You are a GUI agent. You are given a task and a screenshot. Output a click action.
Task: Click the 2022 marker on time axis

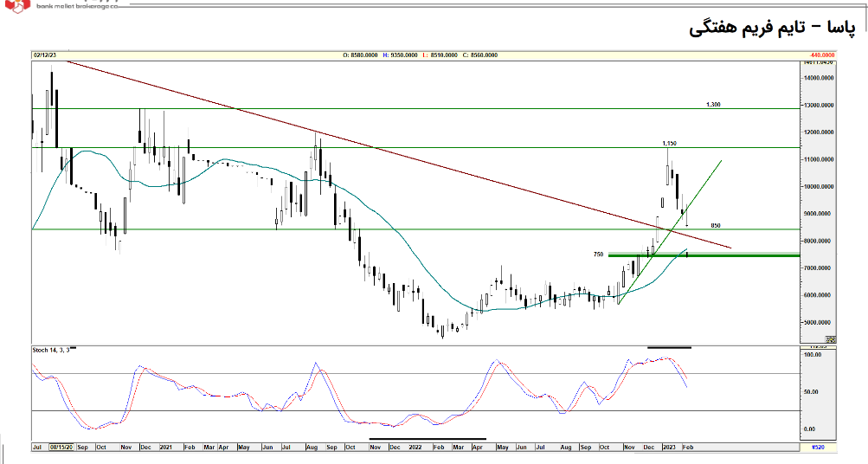[415, 446]
